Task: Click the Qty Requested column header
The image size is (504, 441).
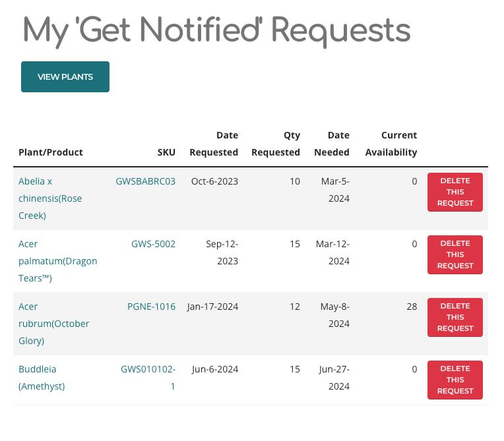Action: (x=276, y=144)
